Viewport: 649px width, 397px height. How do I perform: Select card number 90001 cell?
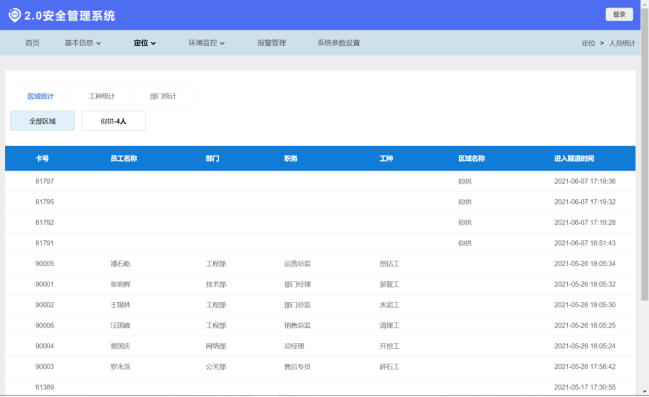45,284
